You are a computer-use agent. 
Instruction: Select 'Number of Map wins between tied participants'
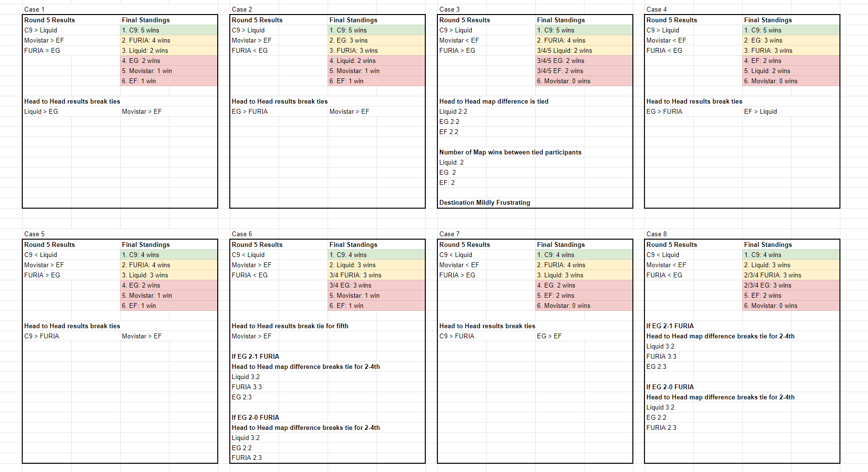[510, 152]
